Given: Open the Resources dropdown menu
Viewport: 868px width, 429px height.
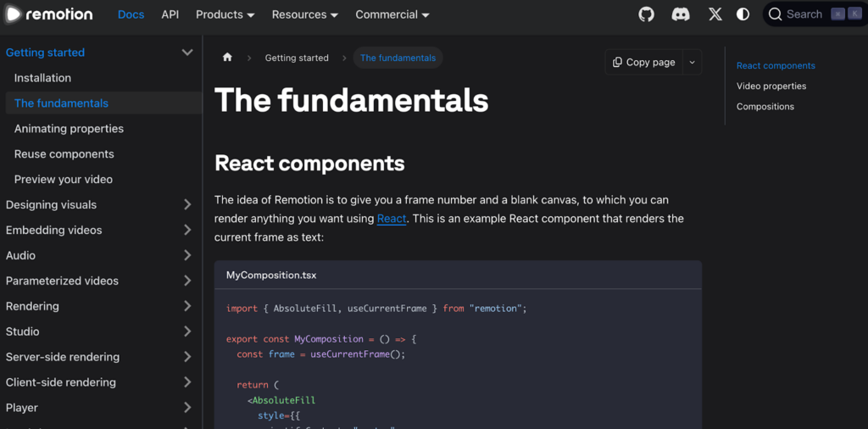Looking at the screenshot, I should [x=304, y=14].
